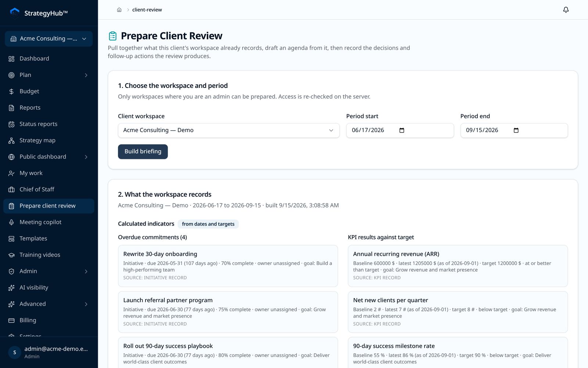The height and width of the screenshot is (368, 588).
Task: Open the Client workspace dropdown
Action: [229, 130]
